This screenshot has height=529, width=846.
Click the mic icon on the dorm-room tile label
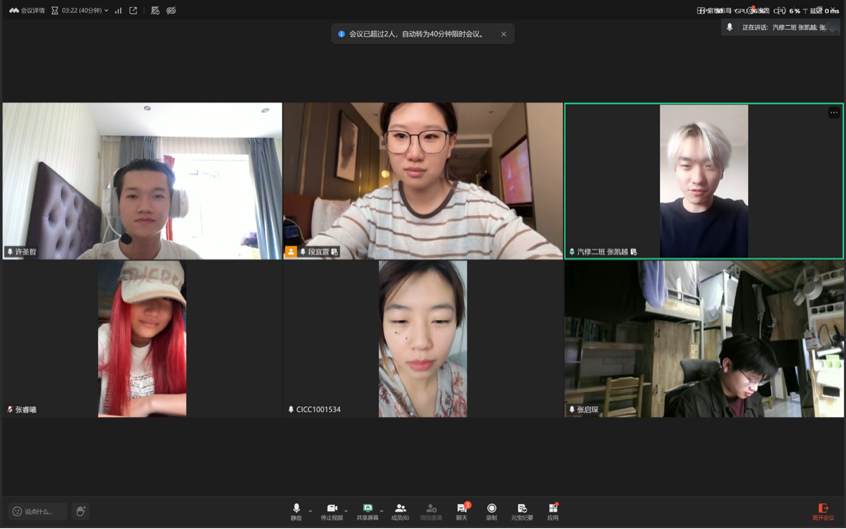pos(572,410)
